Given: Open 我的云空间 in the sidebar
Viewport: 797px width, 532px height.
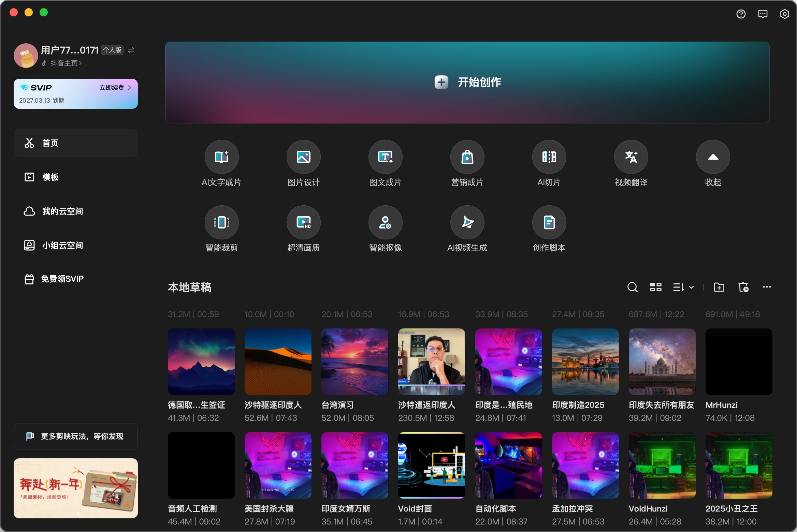Looking at the screenshot, I should click(x=62, y=211).
